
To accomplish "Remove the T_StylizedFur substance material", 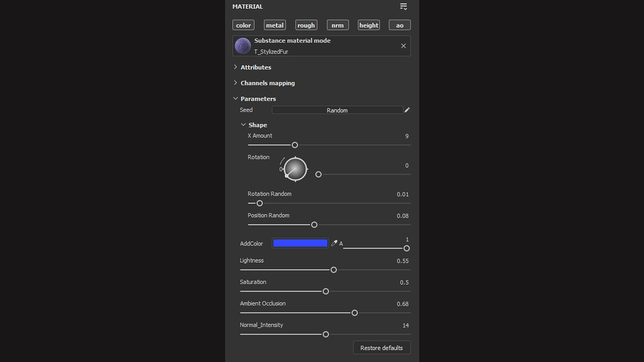I will (403, 46).
